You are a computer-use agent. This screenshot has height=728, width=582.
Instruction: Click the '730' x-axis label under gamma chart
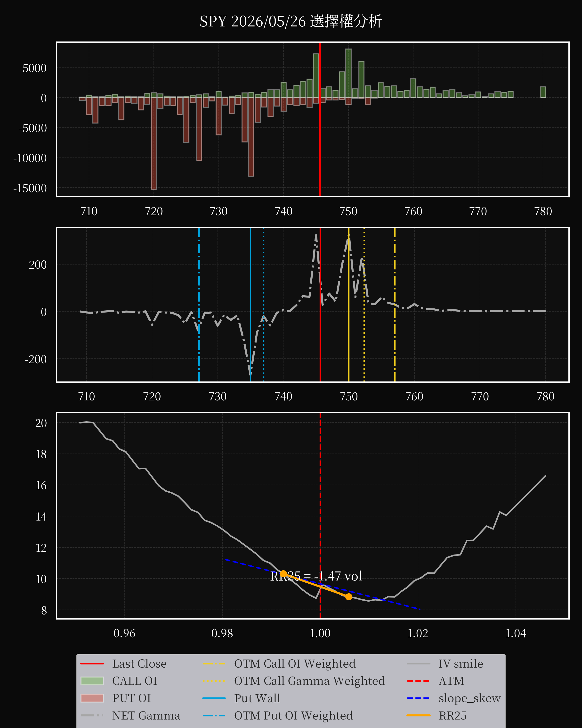[218, 397]
